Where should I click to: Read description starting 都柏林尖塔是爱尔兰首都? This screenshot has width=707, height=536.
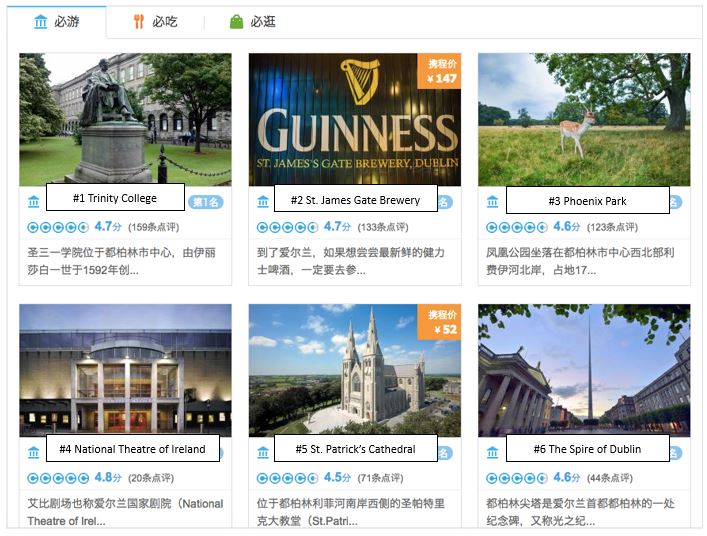pos(580,512)
